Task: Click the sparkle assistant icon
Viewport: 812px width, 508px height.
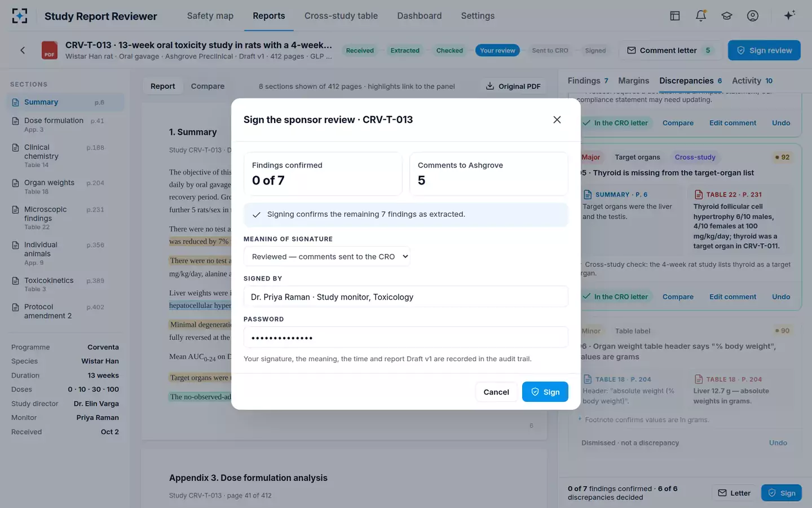Action: coord(789,16)
